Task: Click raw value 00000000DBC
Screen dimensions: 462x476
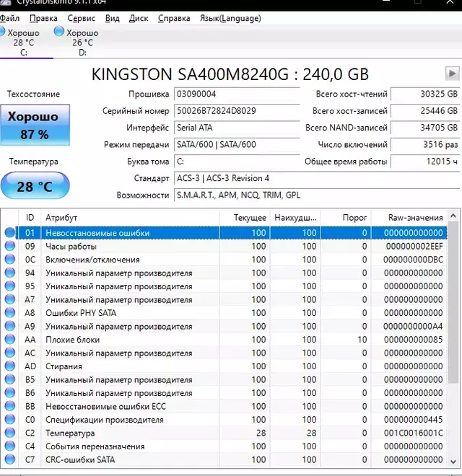Action: click(x=414, y=260)
